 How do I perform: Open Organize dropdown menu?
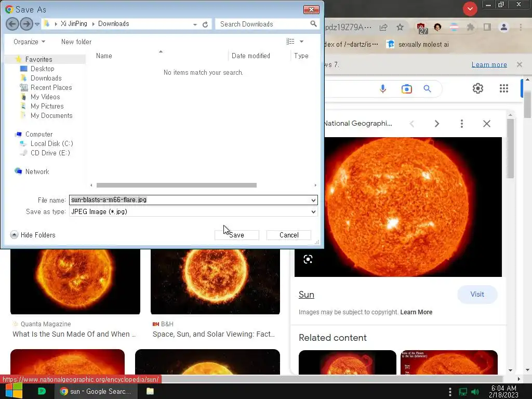click(29, 42)
